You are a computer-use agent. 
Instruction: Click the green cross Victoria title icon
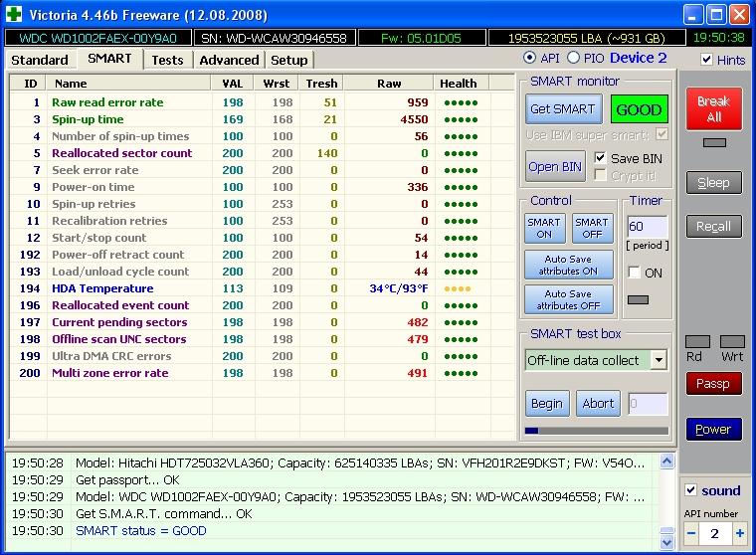[x=15, y=15]
